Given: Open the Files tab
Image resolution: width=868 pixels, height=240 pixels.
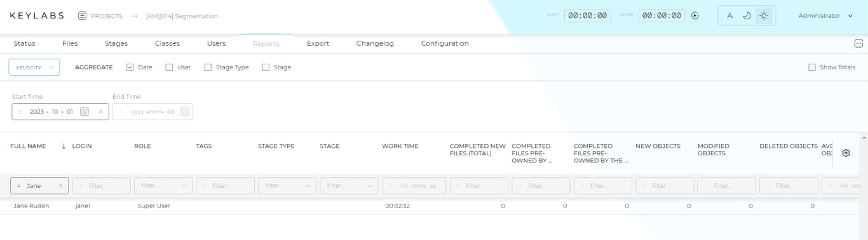Looking at the screenshot, I should coord(70,43).
